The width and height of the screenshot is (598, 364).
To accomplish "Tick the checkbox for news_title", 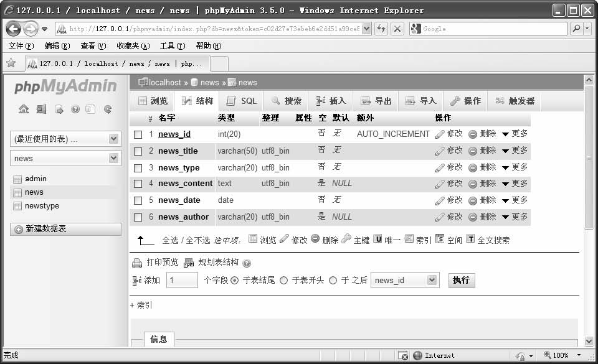I will [138, 151].
